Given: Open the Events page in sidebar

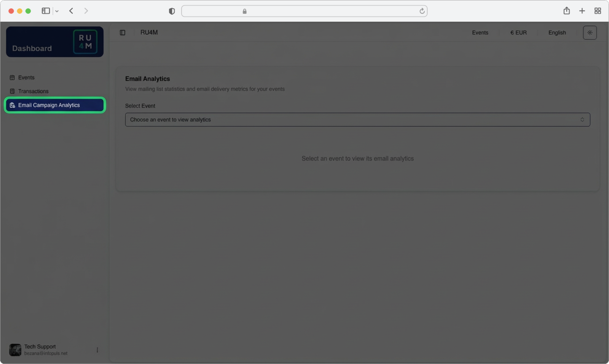Looking at the screenshot, I should pos(26,78).
